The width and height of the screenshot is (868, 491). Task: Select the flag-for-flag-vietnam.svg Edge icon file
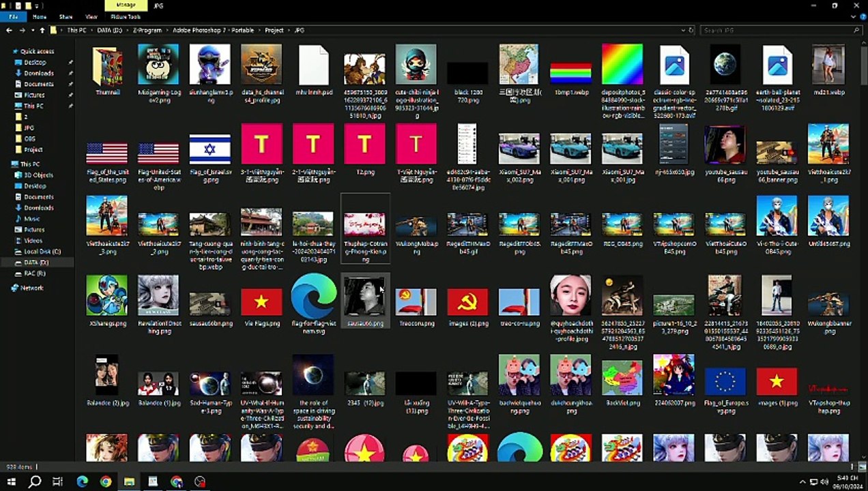click(313, 304)
